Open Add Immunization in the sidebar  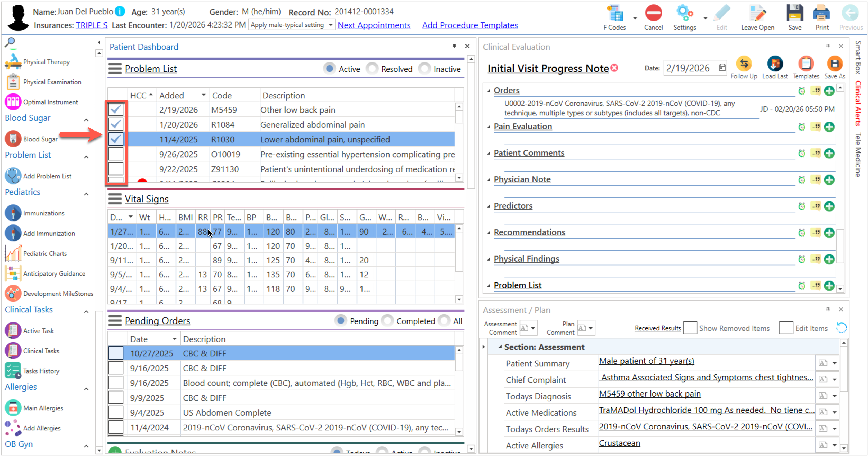(x=49, y=233)
